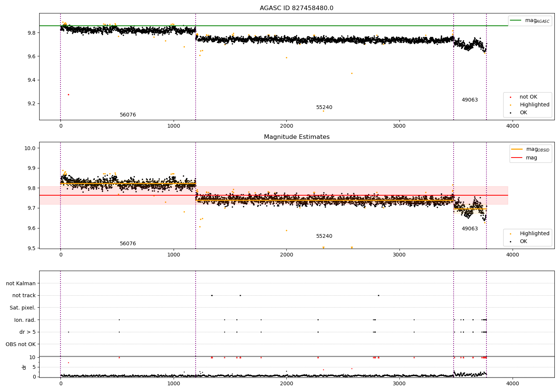Click the rotated 'dr' y-axis label
The image size is (560, 392).
(x=24, y=367)
